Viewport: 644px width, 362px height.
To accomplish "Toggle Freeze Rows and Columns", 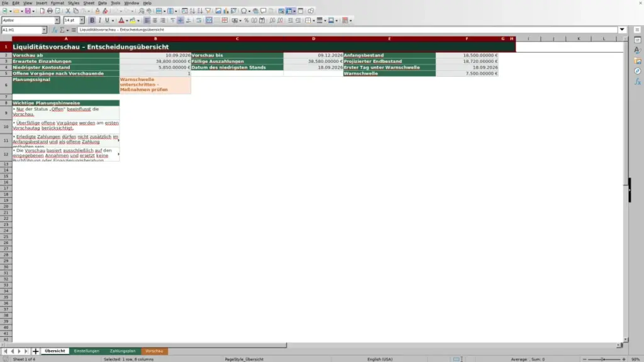I will coord(289,11).
